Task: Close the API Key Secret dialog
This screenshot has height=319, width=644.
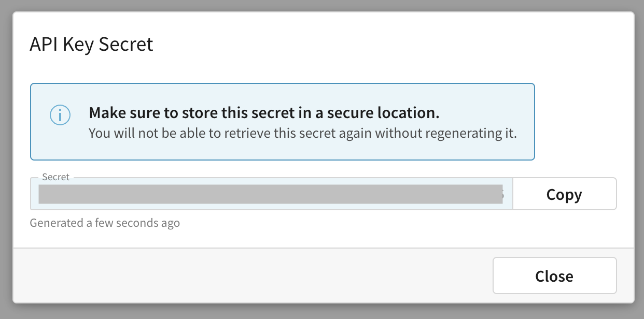Action: [x=554, y=275]
